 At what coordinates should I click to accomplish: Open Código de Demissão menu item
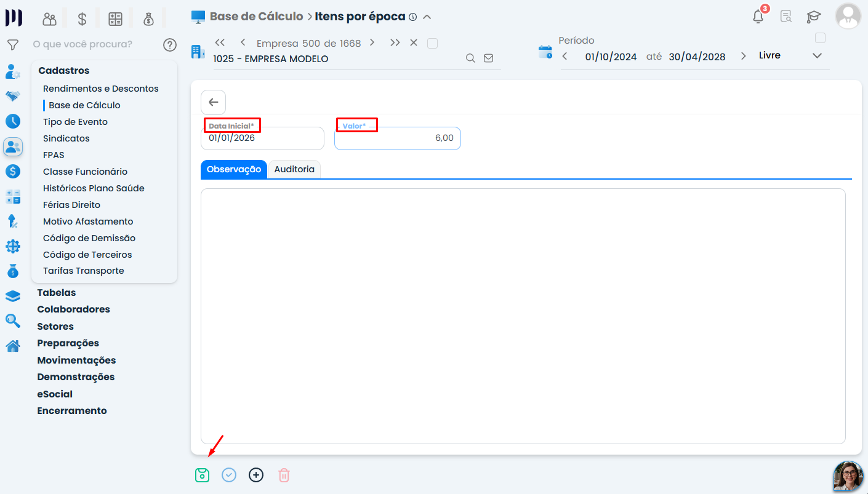click(89, 238)
